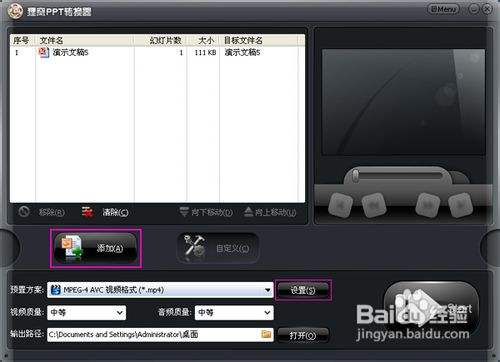Click the preview seek slider handle
The width and height of the screenshot is (500, 362).
[x=356, y=176]
